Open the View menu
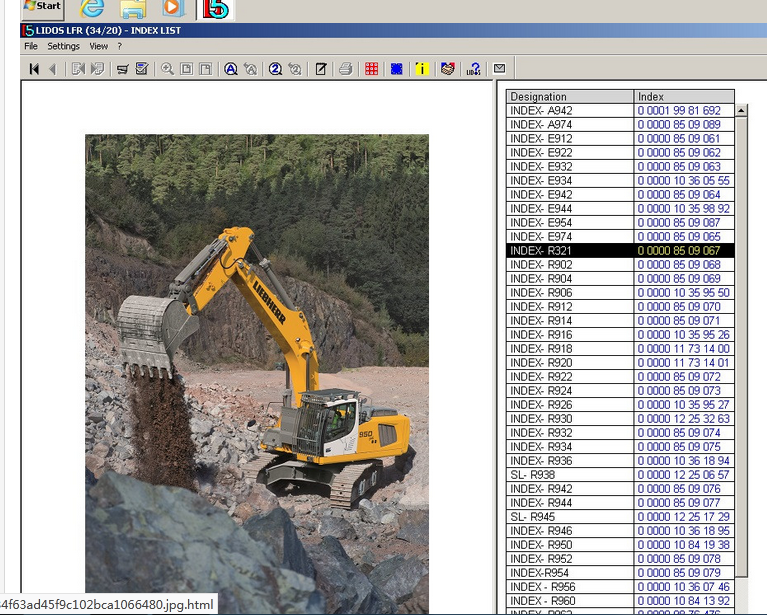 point(98,46)
